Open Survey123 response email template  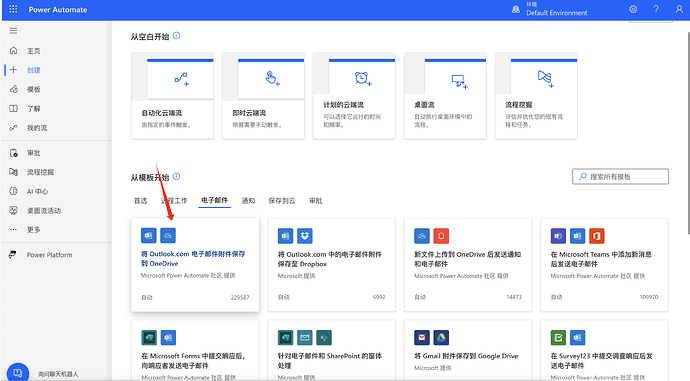604,351
